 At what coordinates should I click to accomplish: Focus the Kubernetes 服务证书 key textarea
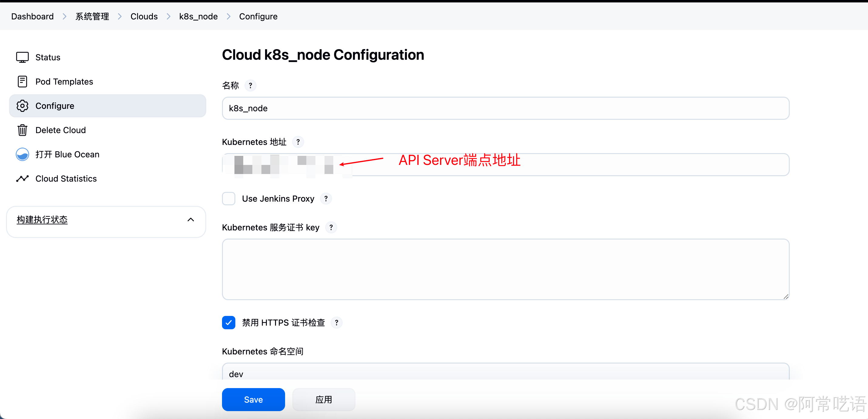(506, 270)
